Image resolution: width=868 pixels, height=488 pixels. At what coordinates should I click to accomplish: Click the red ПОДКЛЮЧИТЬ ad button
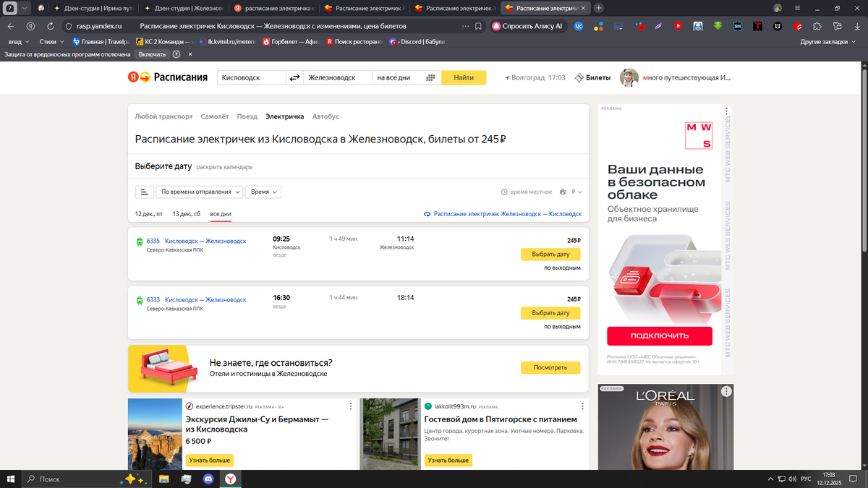(x=660, y=336)
